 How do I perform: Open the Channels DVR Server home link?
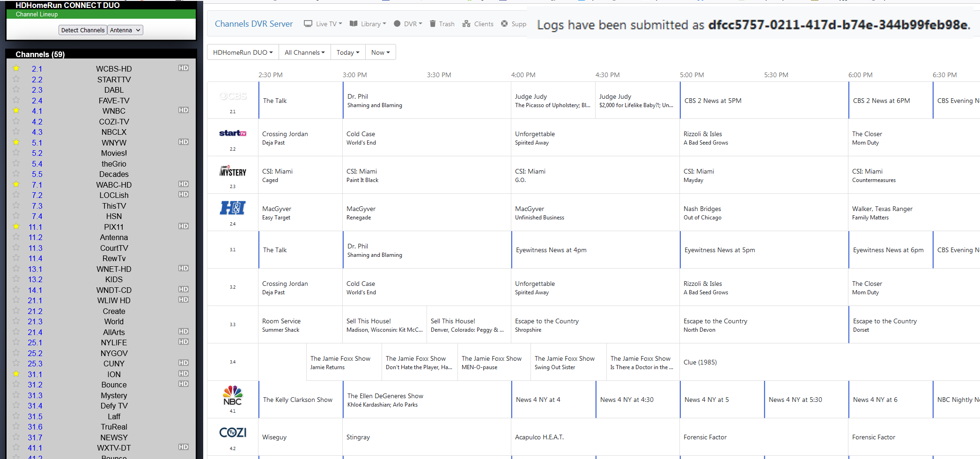click(x=253, y=24)
